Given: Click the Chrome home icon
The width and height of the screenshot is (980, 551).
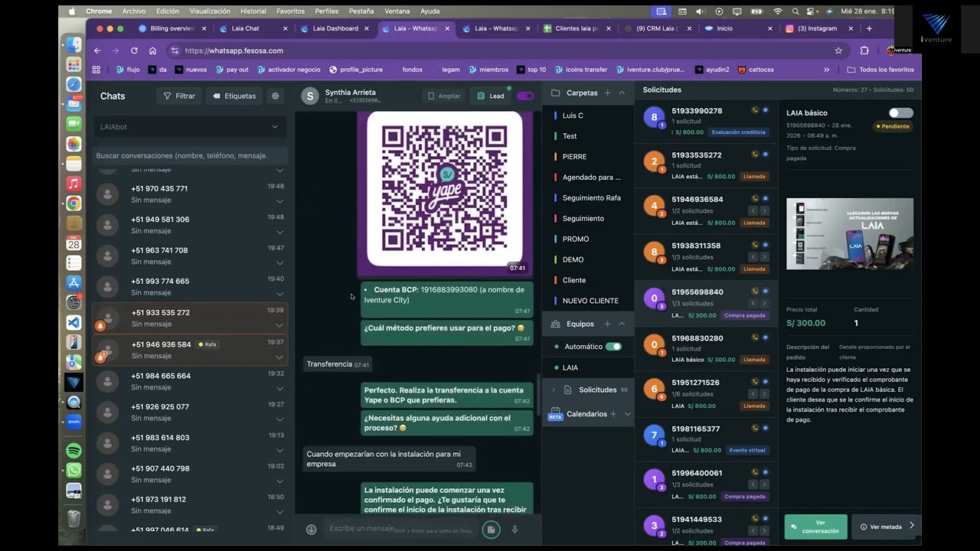Looking at the screenshot, I should pyautogui.click(x=153, y=51).
